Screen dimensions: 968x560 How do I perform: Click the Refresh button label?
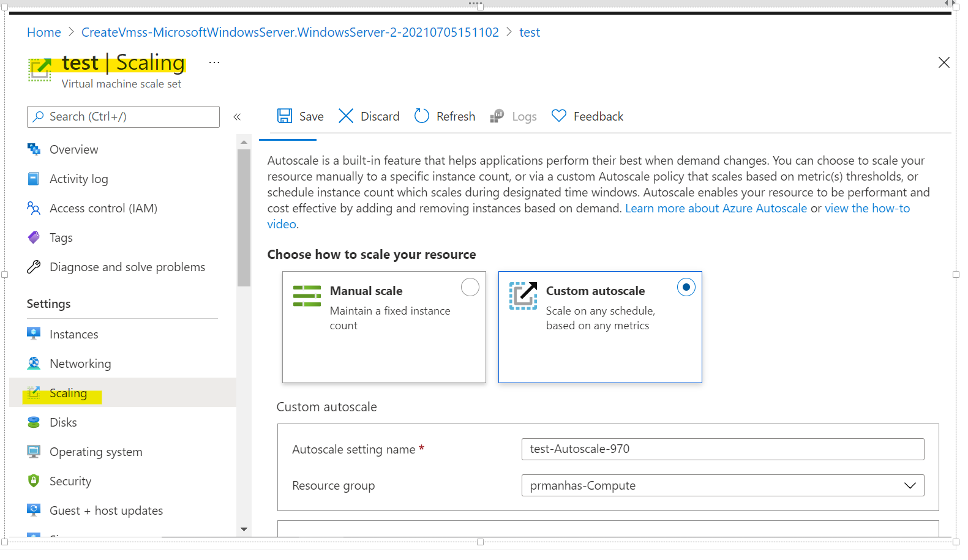tap(456, 116)
